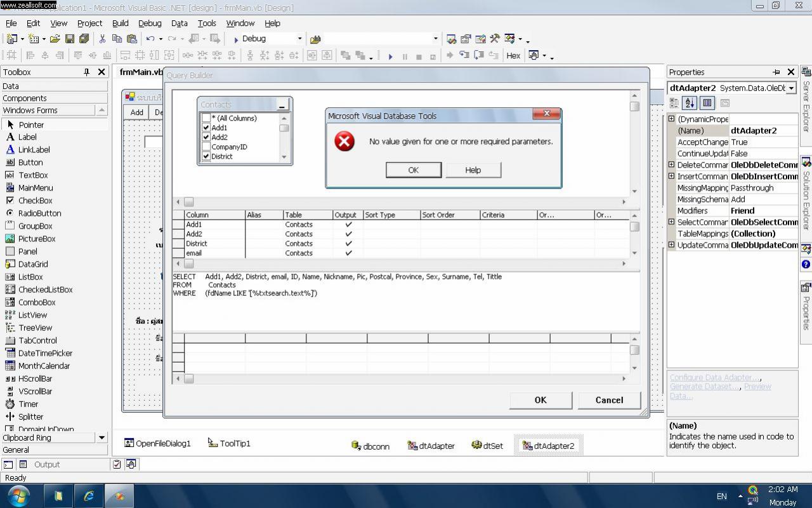Expand the SelectCommand property node

pos(672,222)
